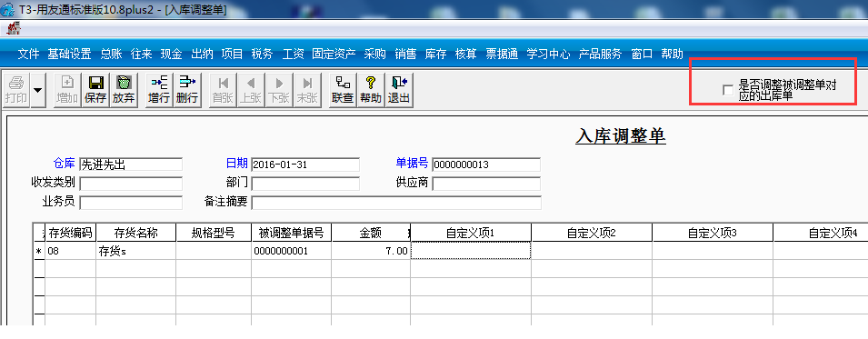Save the document with 保存 icon
The image size is (868, 339).
pyautogui.click(x=95, y=90)
